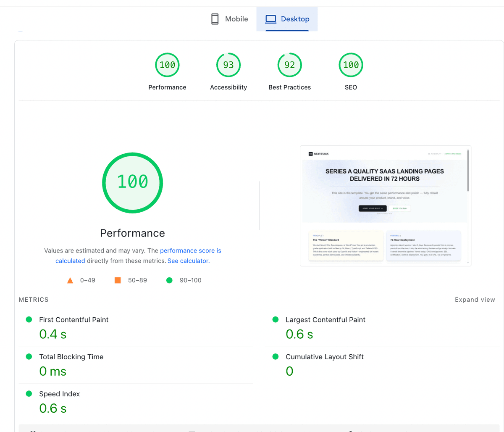Image resolution: width=504 pixels, height=432 pixels.
Task: Click the laptop icon on the Desktop tab
Action: [271, 18]
